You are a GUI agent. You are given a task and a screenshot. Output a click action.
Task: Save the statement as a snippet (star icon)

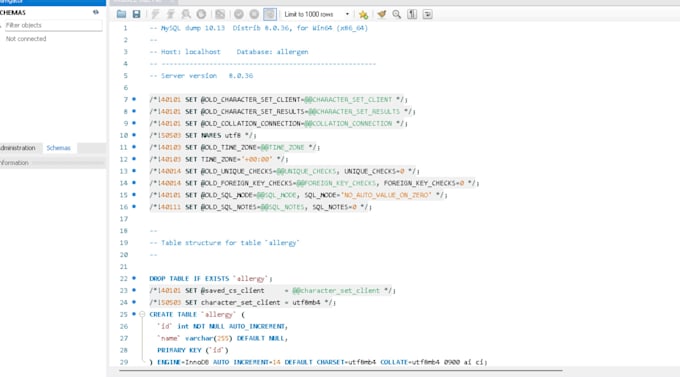click(x=363, y=14)
